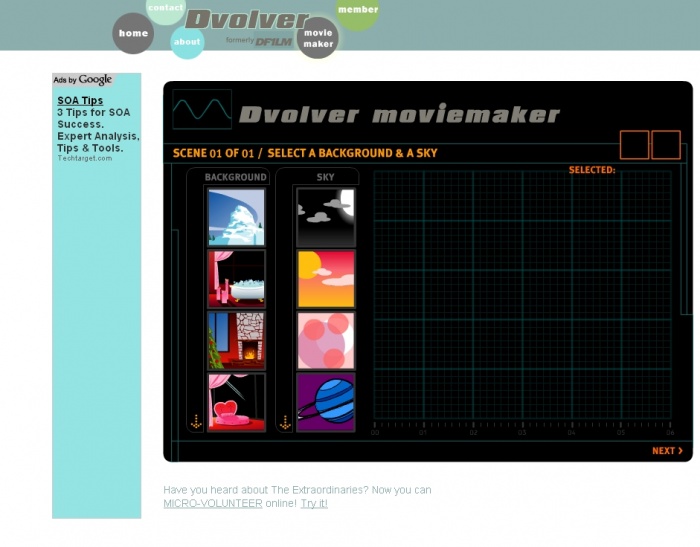Open Techtarget.com ad link
This screenshot has height=547, width=700.
[84, 158]
